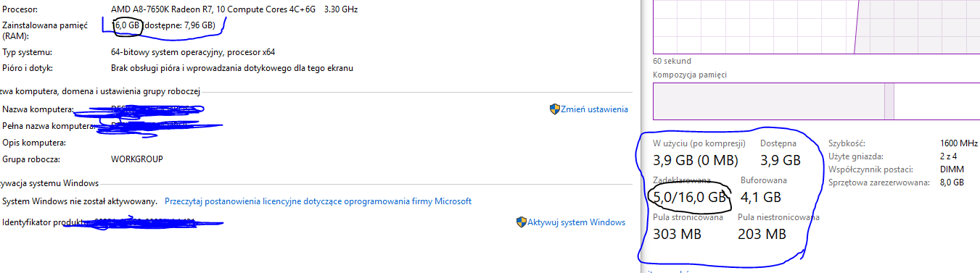Click the Sprzętowa zarezerwowana 8,0 GB value

pos(951,182)
